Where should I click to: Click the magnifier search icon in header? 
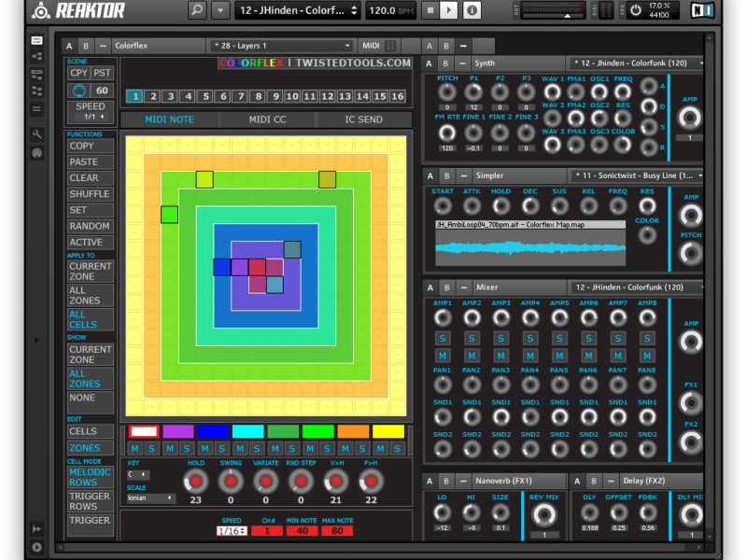pyautogui.click(x=197, y=10)
